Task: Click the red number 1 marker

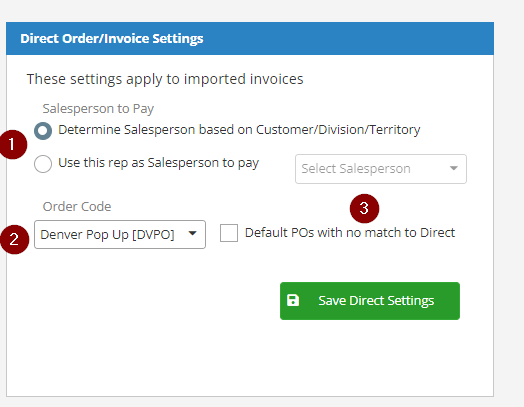Action: tap(13, 144)
